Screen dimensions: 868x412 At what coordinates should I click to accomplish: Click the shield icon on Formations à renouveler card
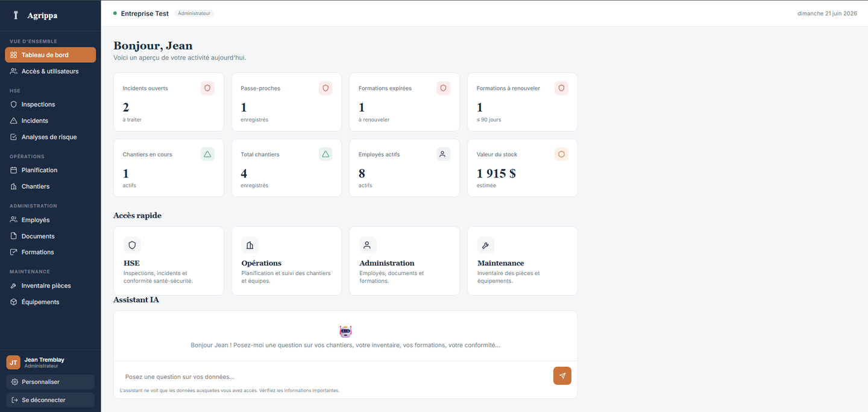pos(561,88)
